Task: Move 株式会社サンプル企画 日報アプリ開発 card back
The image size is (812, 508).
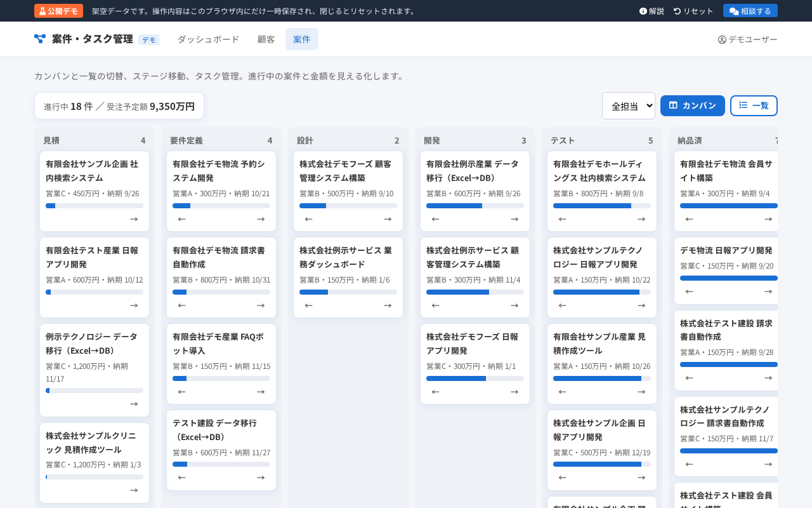Action: click(x=563, y=478)
